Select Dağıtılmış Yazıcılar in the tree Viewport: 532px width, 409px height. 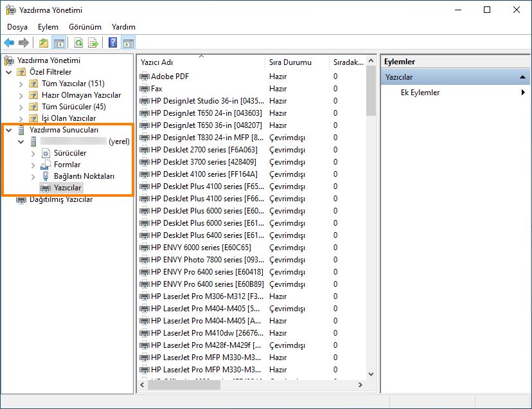60,199
